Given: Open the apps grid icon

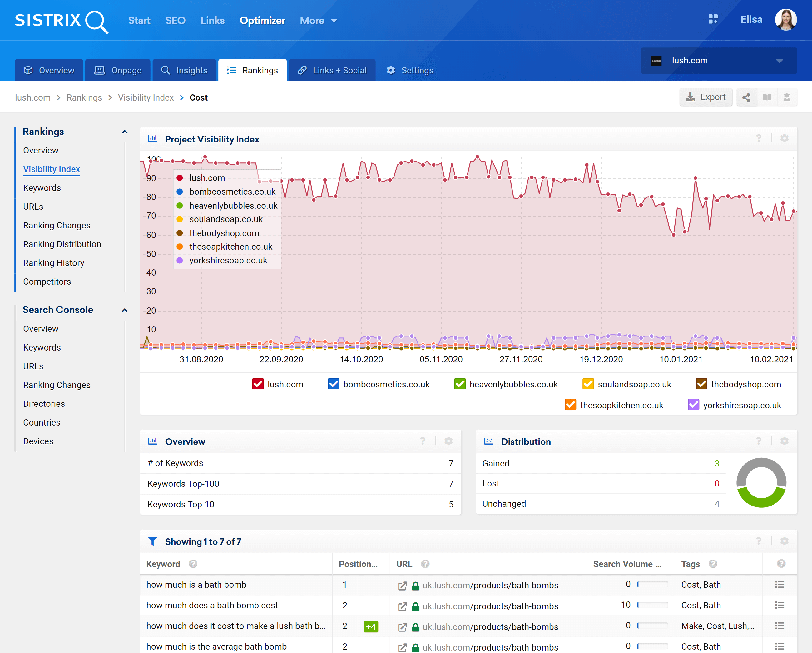Looking at the screenshot, I should coord(713,20).
